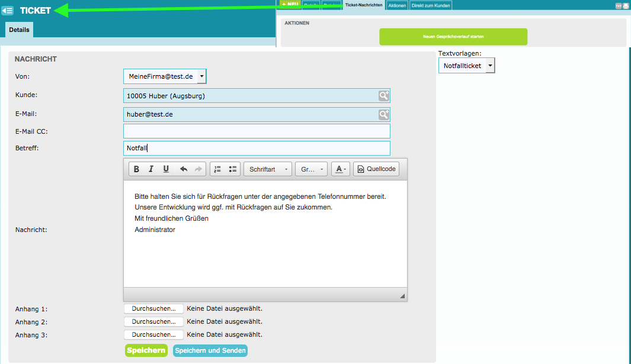
Task: Open the text color picker
Action: [x=341, y=169]
